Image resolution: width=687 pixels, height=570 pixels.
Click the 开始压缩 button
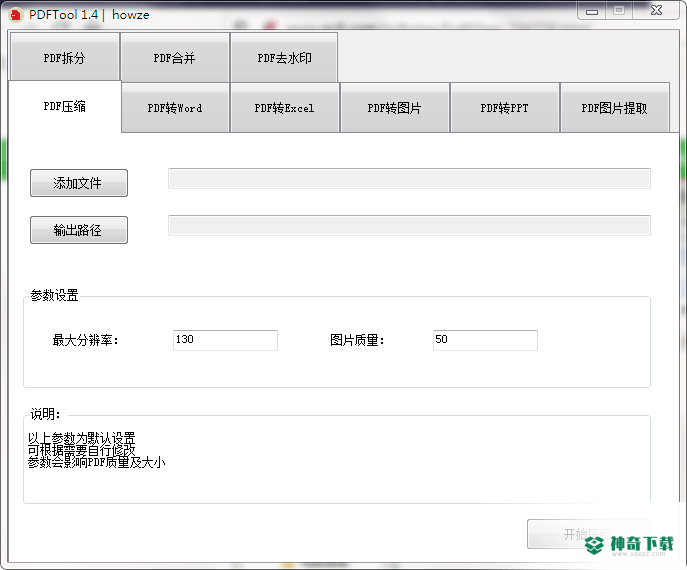coord(587,534)
